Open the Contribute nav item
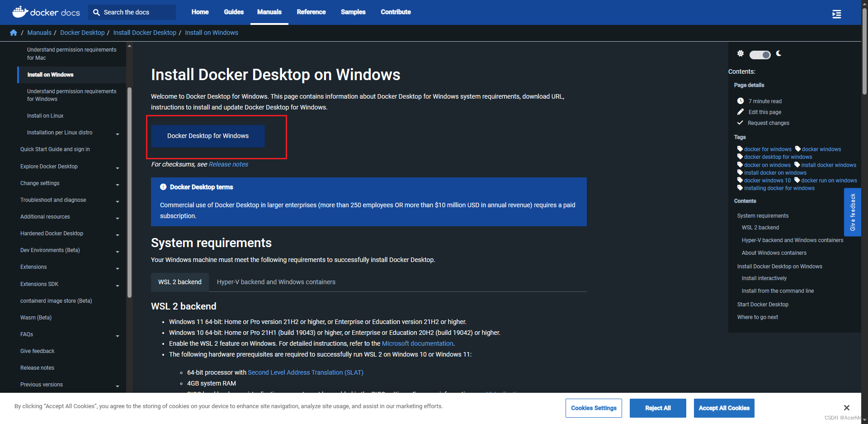The height and width of the screenshot is (424, 868). click(396, 12)
